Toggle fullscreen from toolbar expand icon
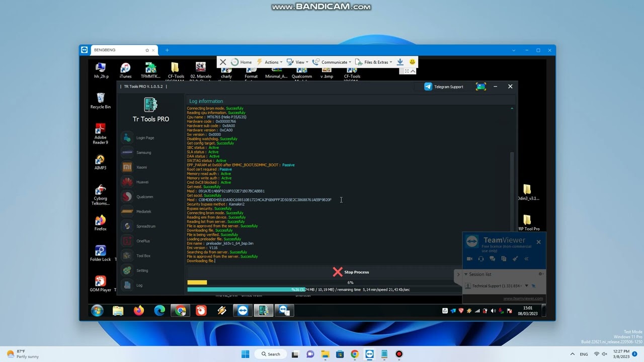 pos(407,71)
